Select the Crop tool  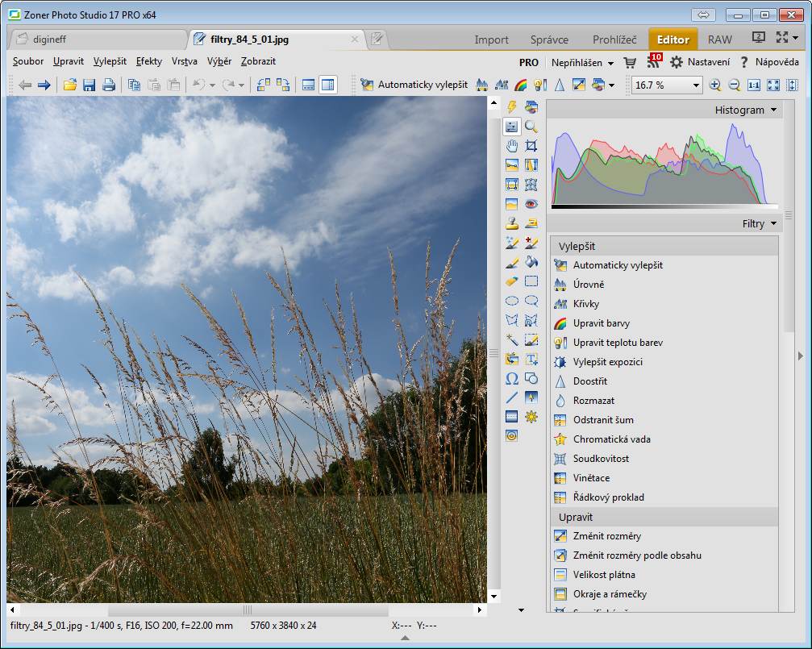[x=531, y=146]
